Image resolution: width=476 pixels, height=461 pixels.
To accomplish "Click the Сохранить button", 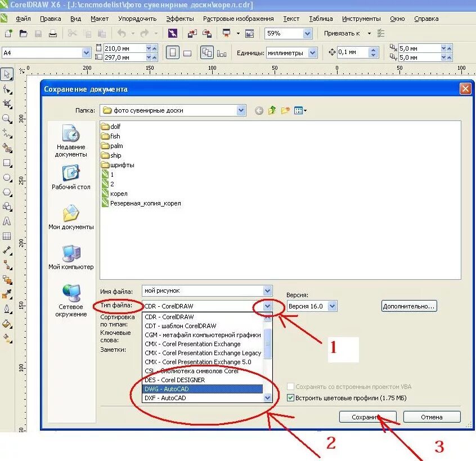I will [367, 417].
